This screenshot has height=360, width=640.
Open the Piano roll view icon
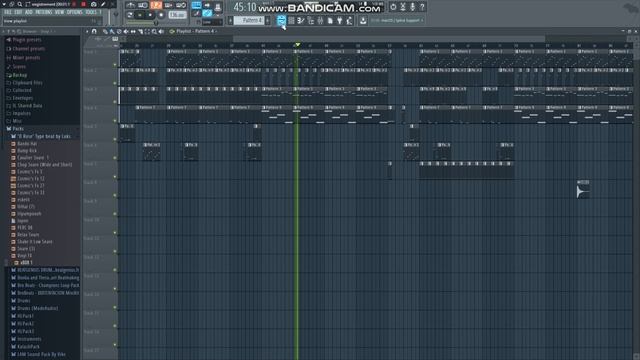[301, 20]
